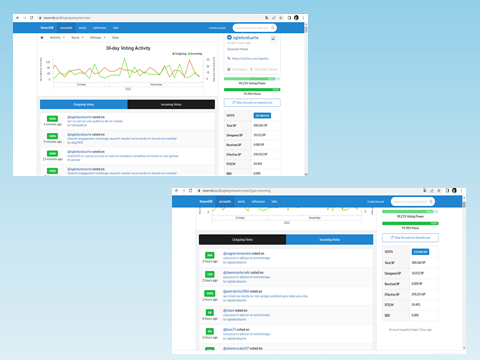
Task: Open the translate icon in the top browser toolbar
Action: click(x=267, y=18)
